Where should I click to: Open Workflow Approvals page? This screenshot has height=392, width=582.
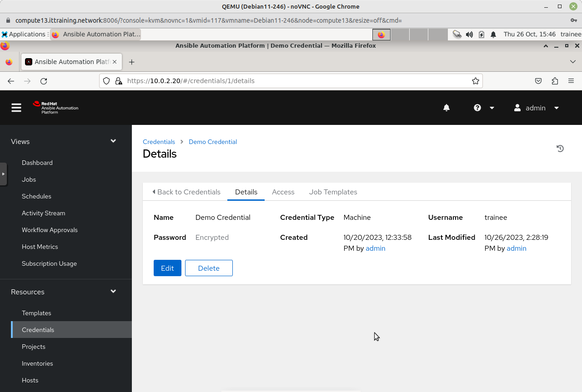coord(50,230)
